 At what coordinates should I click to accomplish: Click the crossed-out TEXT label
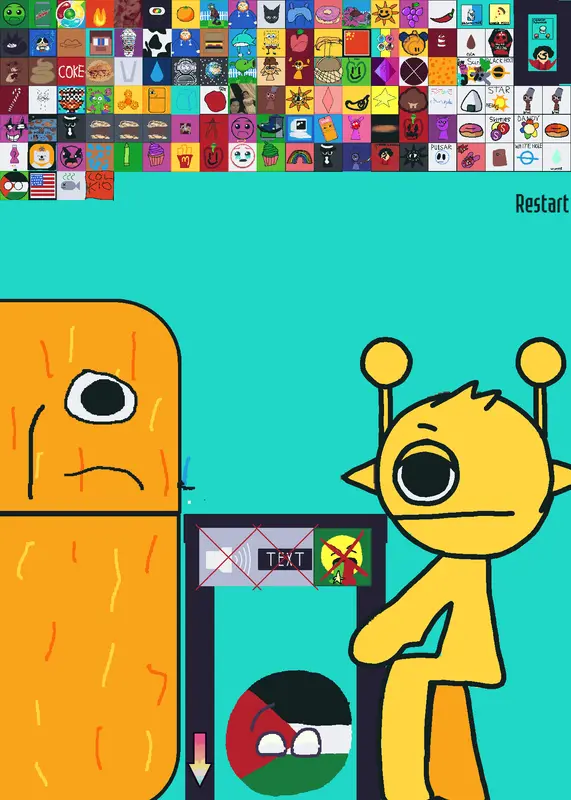point(285,560)
